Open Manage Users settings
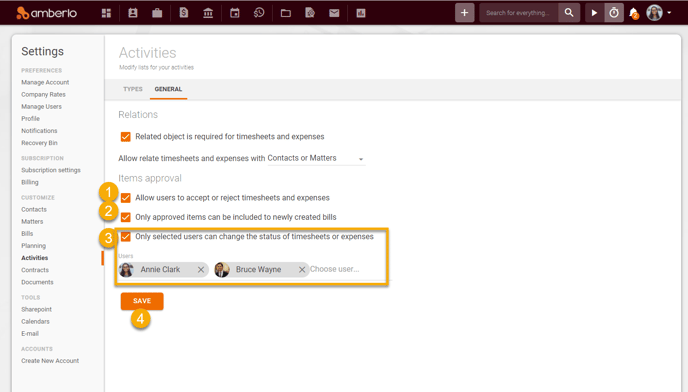 (x=42, y=107)
